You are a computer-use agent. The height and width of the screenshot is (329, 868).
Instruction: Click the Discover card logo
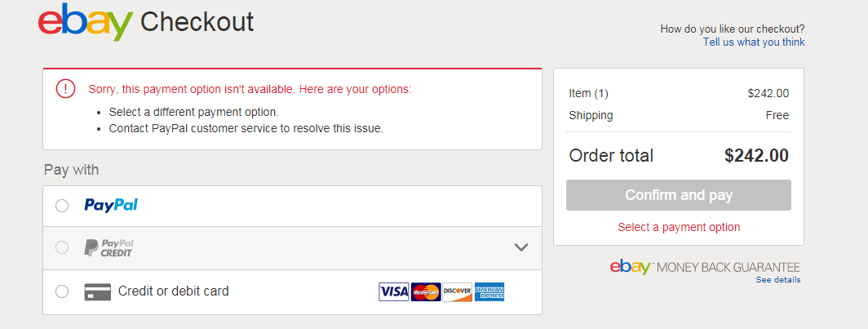[x=457, y=291]
